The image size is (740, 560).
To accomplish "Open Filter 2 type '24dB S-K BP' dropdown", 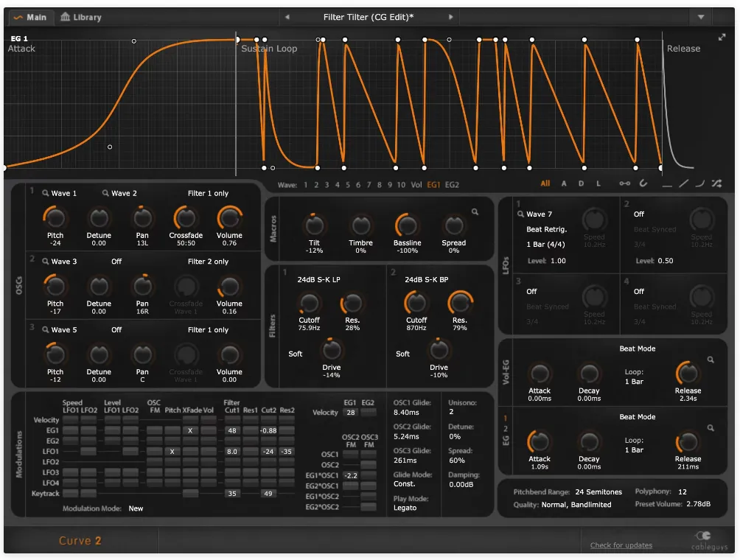I will click(x=426, y=279).
